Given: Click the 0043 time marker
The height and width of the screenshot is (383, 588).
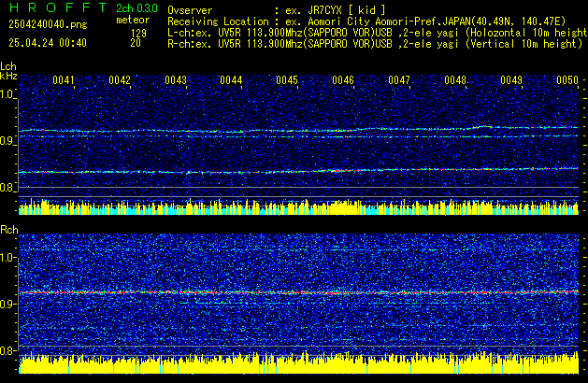Looking at the screenshot, I should [176, 80].
